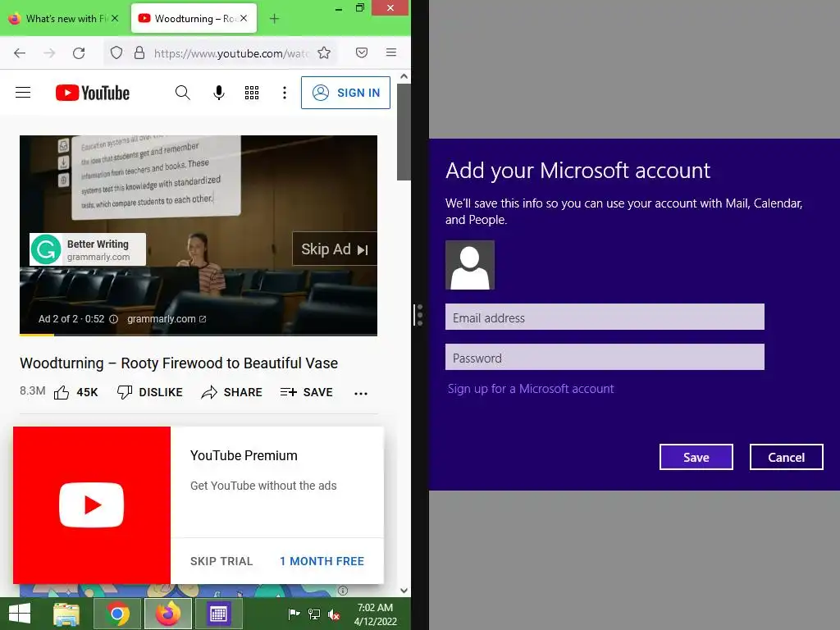Open a new Firefox tab
This screenshot has width=840, height=630.
pos(274,19)
